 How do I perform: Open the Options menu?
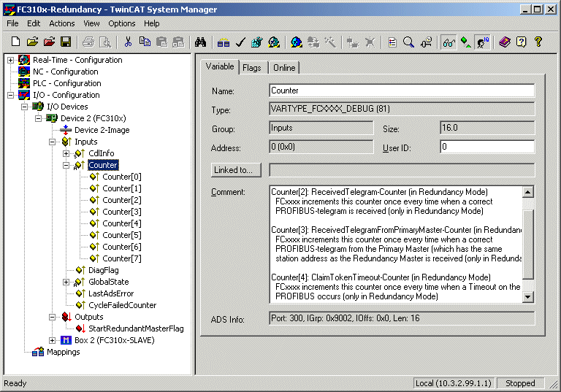[122, 23]
